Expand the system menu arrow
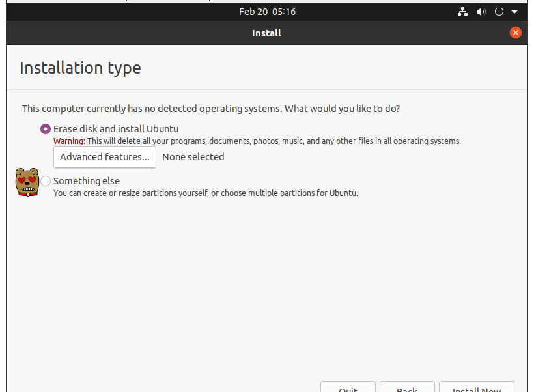Viewport: 534px width, 392px height. (514, 12)
